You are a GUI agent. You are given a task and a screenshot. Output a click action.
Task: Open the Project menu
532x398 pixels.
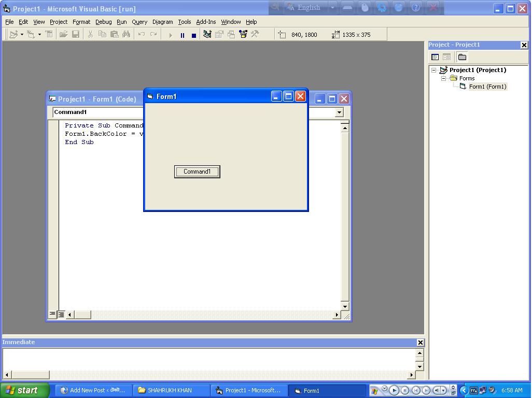click(x=59, y=22)
